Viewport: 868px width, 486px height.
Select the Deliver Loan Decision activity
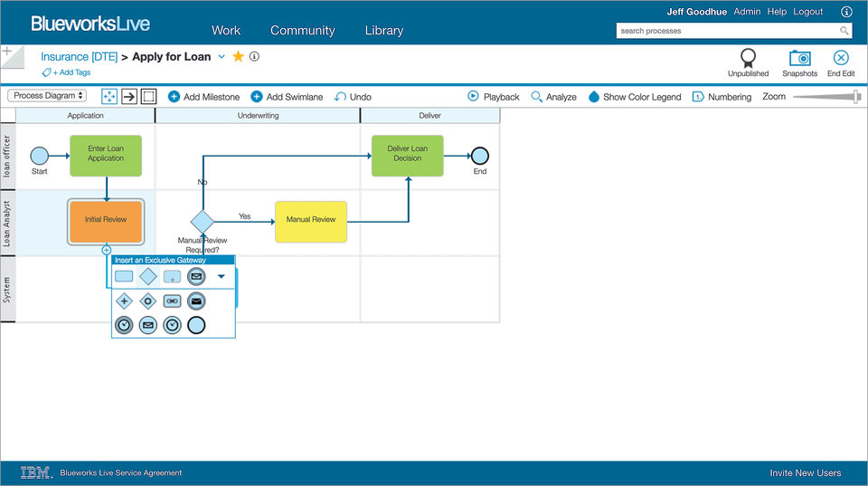pos(408,156)
